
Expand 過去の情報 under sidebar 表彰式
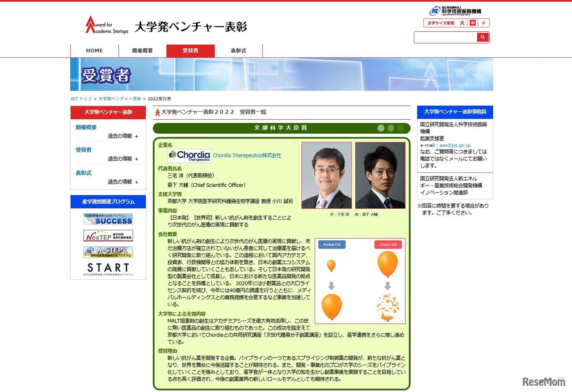[x=123, y=182]
